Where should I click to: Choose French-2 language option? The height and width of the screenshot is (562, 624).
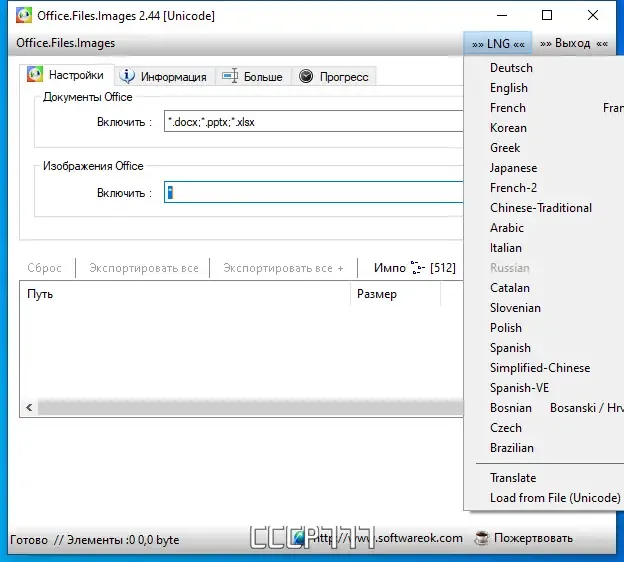pos(513,188)
